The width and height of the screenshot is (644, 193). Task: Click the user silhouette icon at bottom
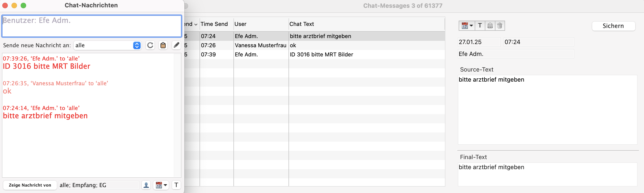(x=146, y=185)
